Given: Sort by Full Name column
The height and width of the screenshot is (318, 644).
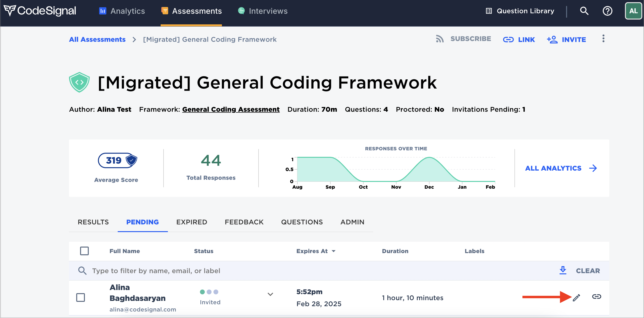Looking at the screenshot, I should pos(124,251).
